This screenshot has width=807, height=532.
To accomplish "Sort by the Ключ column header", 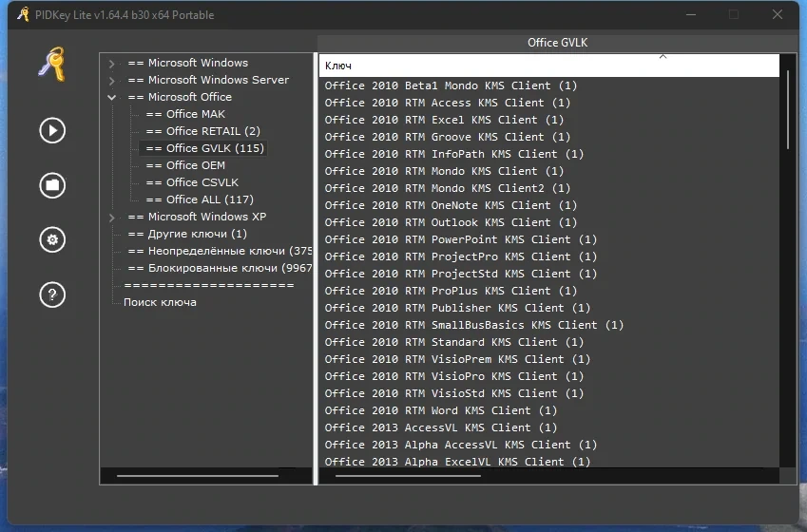I will tap(548, 66).
